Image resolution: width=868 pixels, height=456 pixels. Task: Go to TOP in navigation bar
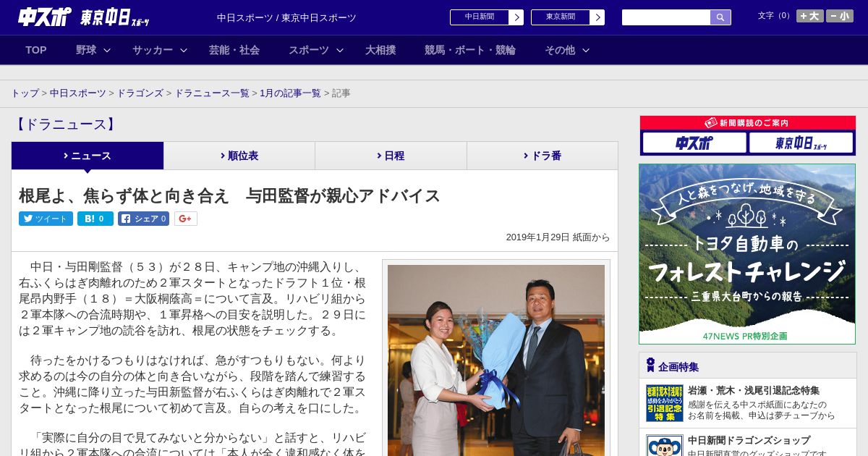(x=36, y=50)
